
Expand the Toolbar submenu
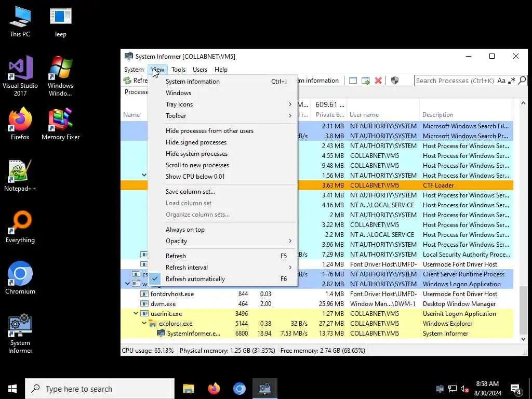point(223,116)
